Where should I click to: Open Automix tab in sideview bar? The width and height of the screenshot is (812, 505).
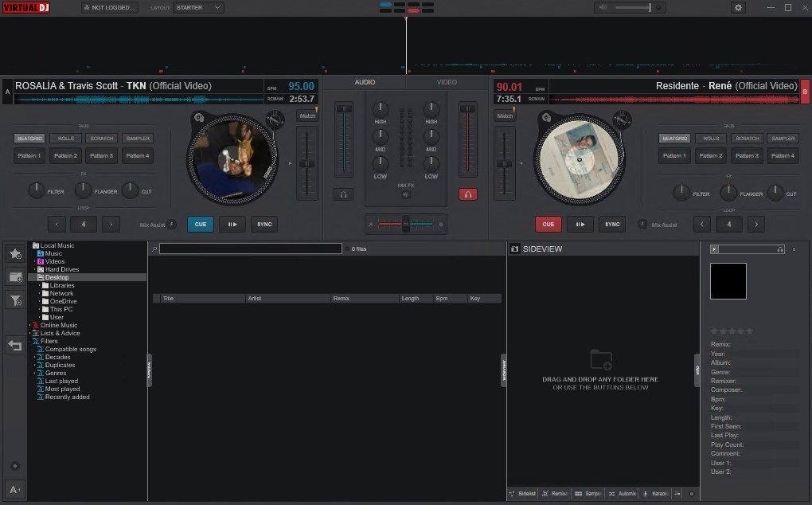[x=622, y=494]
